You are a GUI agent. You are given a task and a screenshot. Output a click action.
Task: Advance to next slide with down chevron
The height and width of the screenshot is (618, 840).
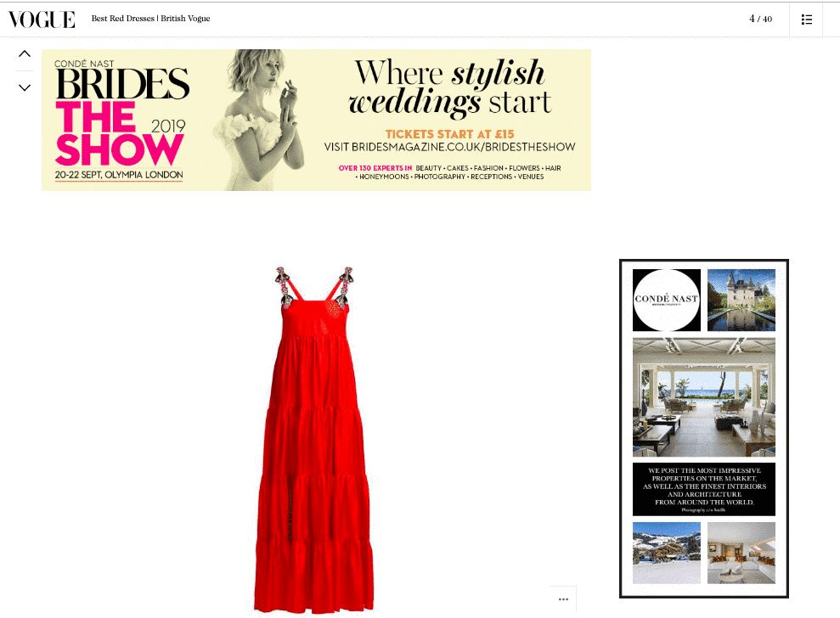point(25,87)
